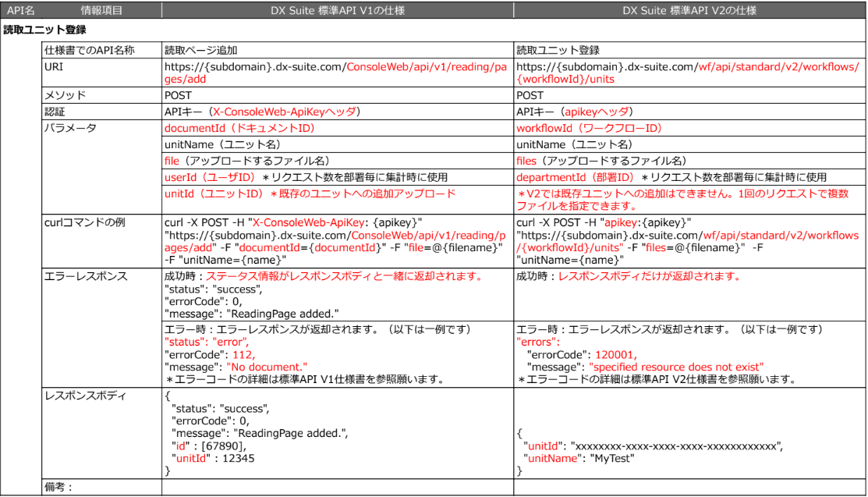This screenshot has width=868, height=497.
Task: Select the 'apikeyヘッダ' authentication text
Action: coord(597,112)
